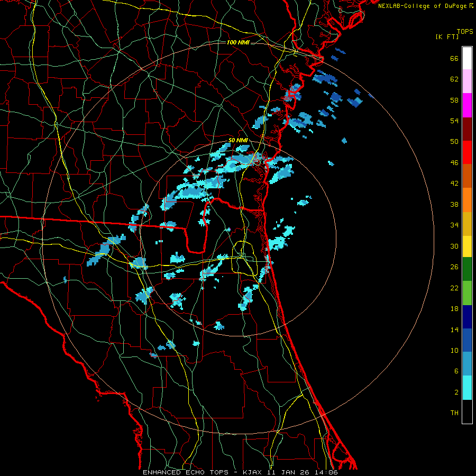Pick the light blue legend swatch
The width and height of the screenshot is (476, 476).
pos(467,364)
